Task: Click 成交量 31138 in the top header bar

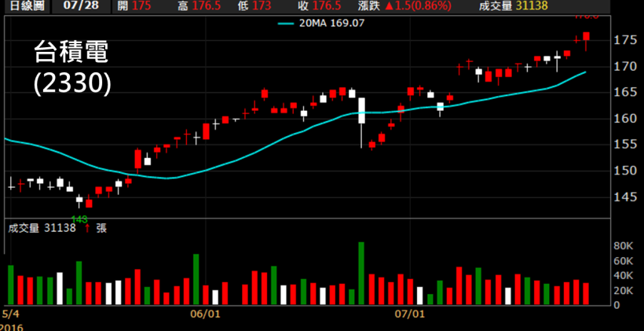Action: coord(514,6)
